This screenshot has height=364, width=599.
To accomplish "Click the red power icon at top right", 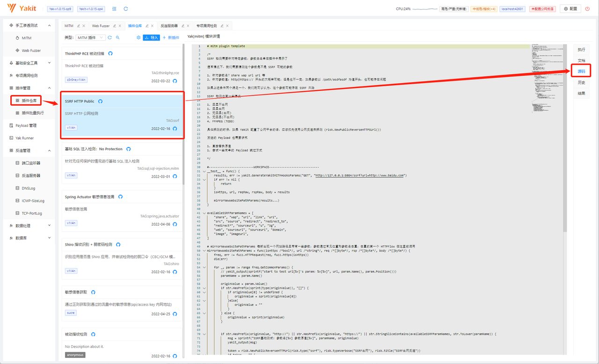I will pos(587,9).
